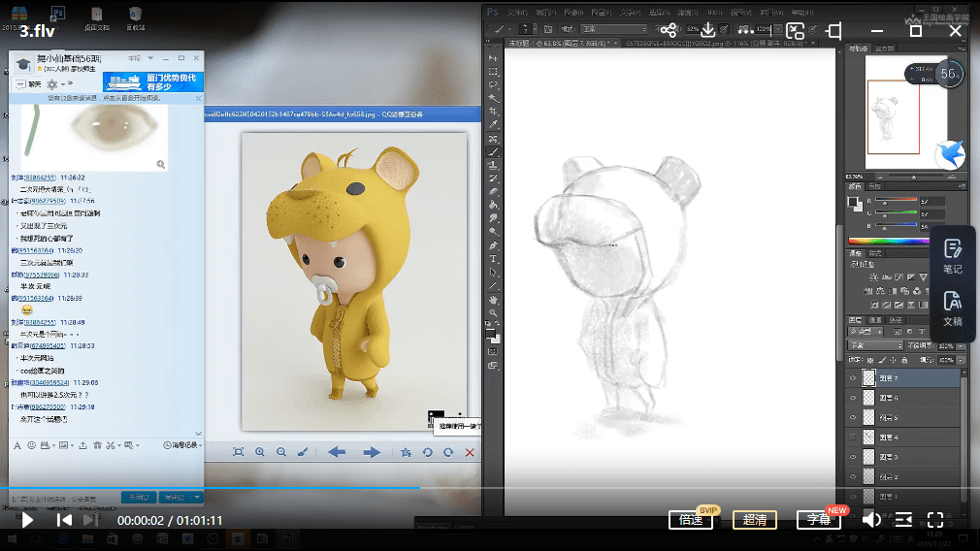Toggle visibility of Photoshop layer 7
Image resolution: width=980 pixels, height=551 pixels.
coord(853,378)
